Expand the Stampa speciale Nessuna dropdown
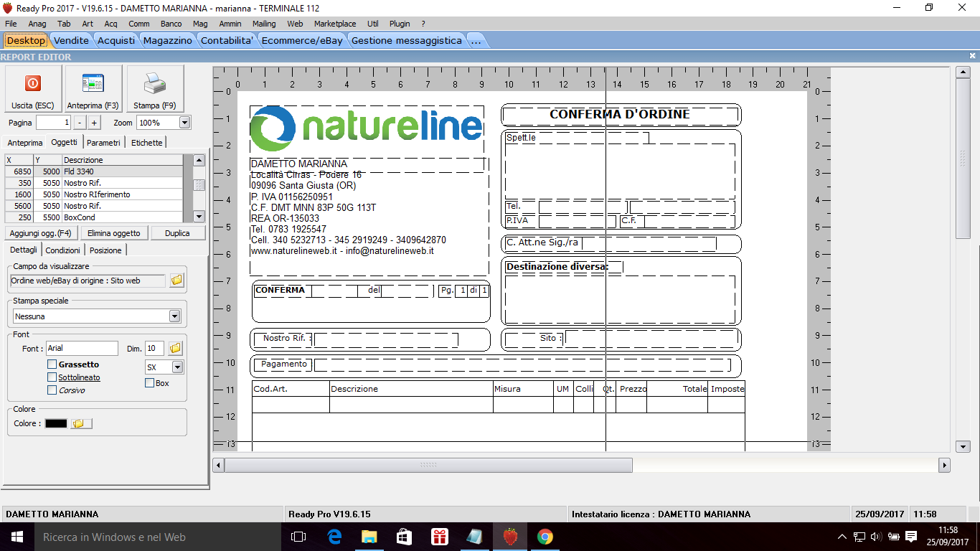This screenshot has width=980, height=551. pyautogui.click(x=174, y=316)
